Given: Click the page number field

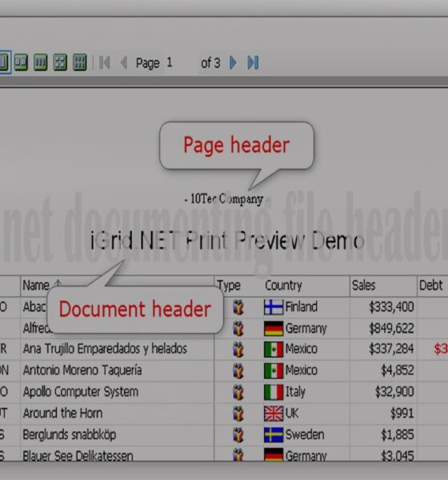Looking at the screenshot, I should 181,62.
